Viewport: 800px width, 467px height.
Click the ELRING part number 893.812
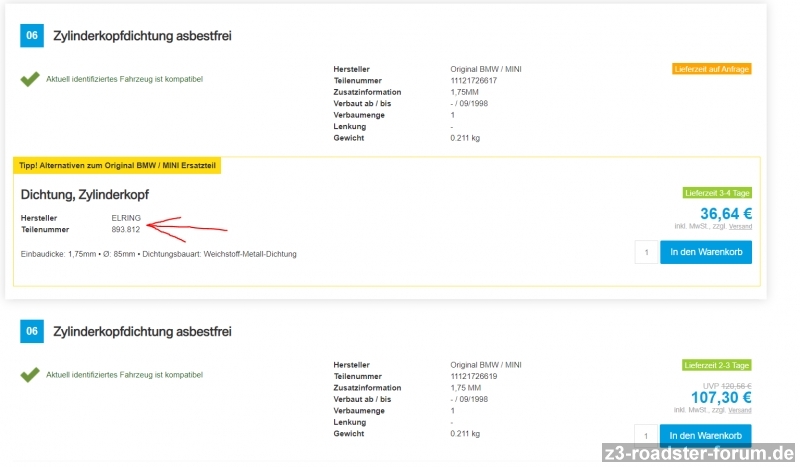pos(126,230)
